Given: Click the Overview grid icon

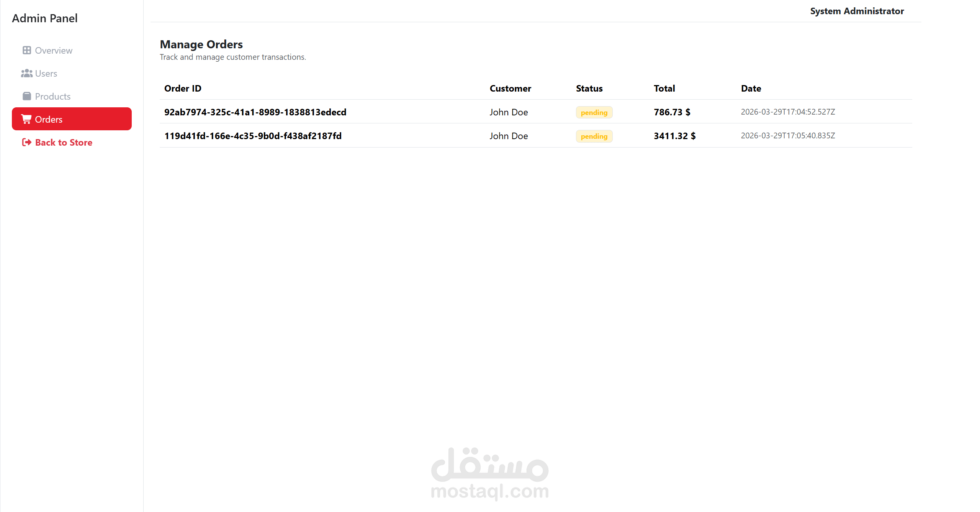Looking at the screenshot, I should coord(26,50).
